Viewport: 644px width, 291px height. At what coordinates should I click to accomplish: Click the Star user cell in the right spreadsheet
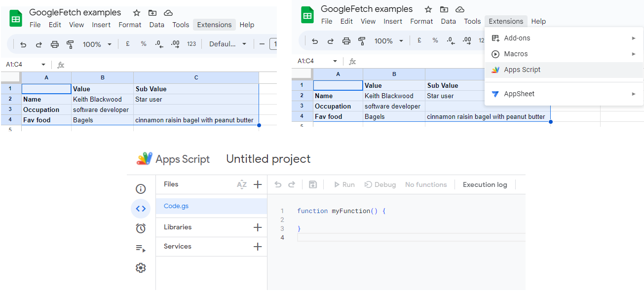(455, 96)
